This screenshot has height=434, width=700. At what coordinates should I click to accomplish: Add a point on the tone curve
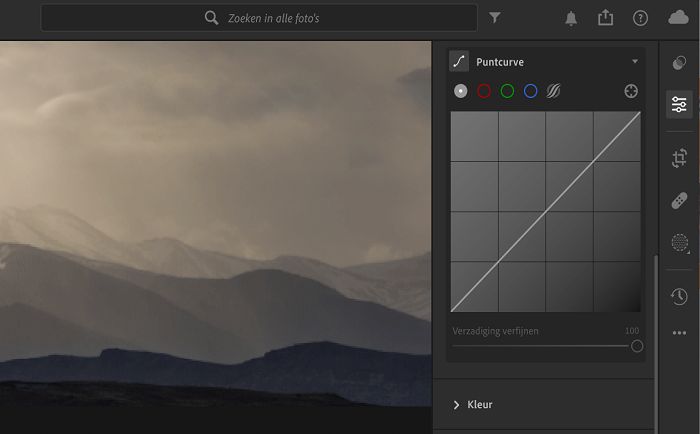tap(546, 212)
